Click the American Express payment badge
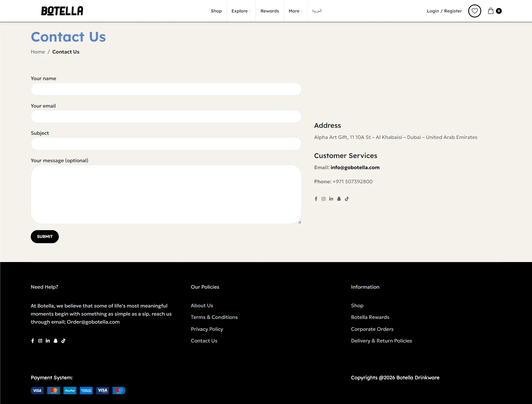 86,390
